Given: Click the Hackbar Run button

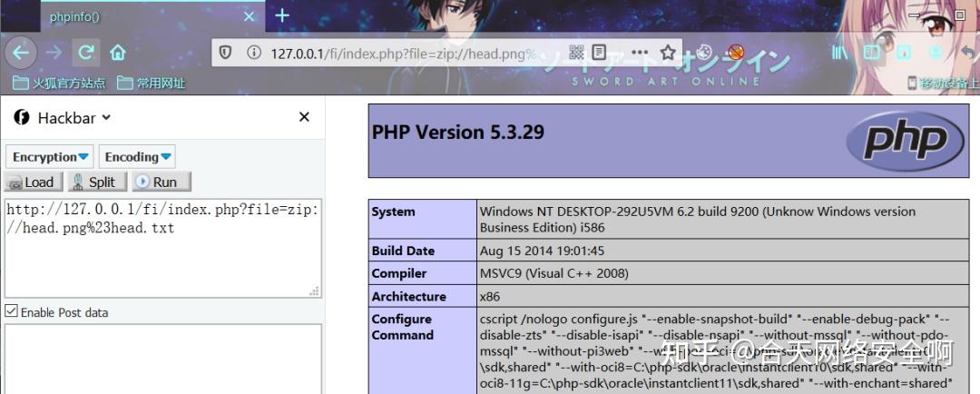Looking at the screenshot, I should coord(162,182).
